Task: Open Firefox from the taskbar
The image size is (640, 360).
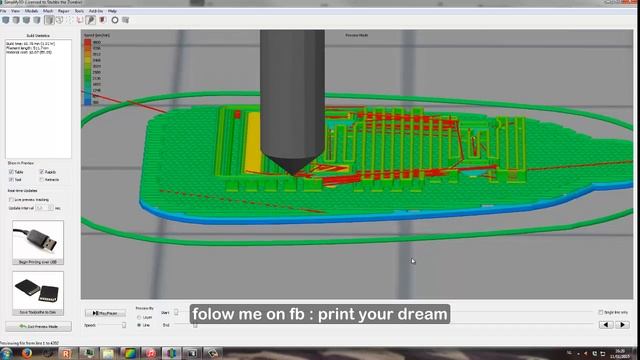Action: coord(27,353)
